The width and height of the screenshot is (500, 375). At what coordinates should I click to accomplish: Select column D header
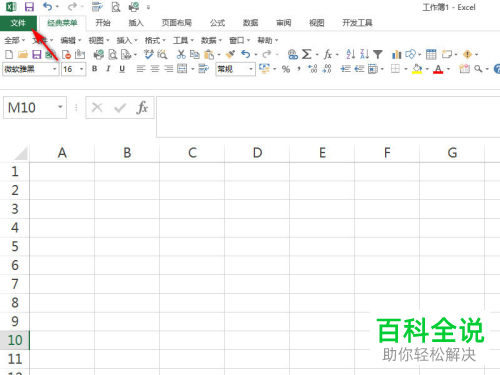coord(257,153)
